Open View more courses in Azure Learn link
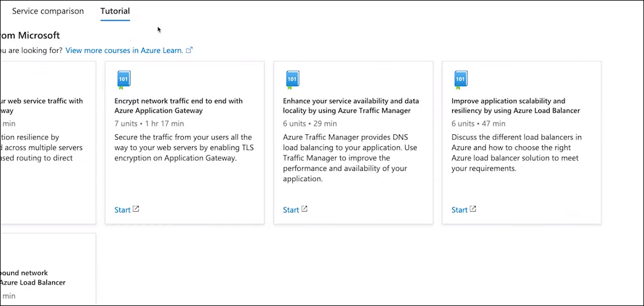Viewport: 644px width, 306px height. coord(124,50)
